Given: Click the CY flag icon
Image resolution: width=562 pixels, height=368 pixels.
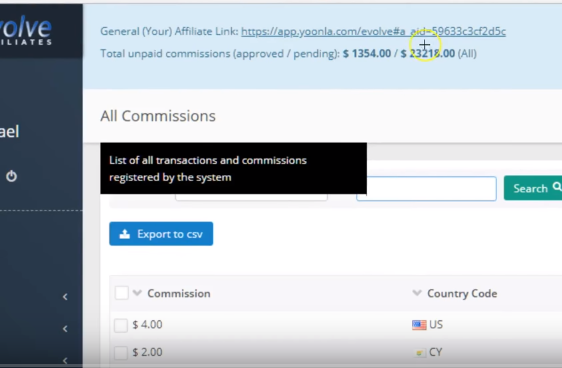Looking at the screenshot, I should [419, 353].
